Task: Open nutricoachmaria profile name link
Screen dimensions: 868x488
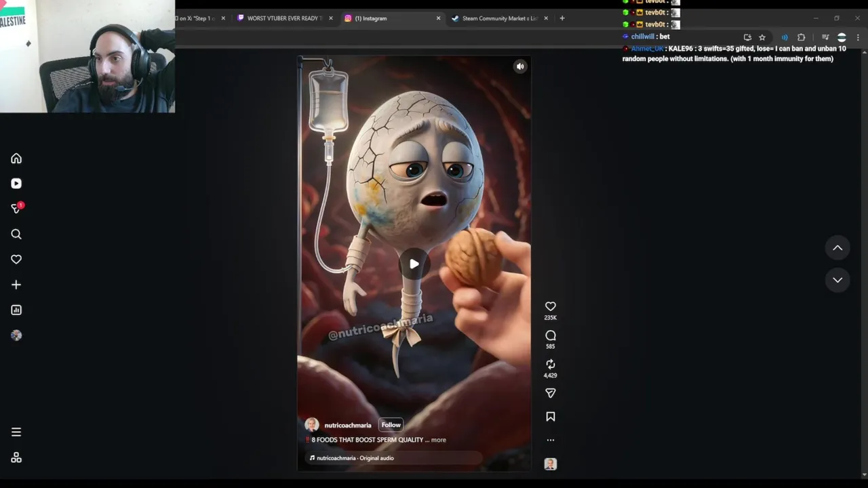Action: coord(348,426)
